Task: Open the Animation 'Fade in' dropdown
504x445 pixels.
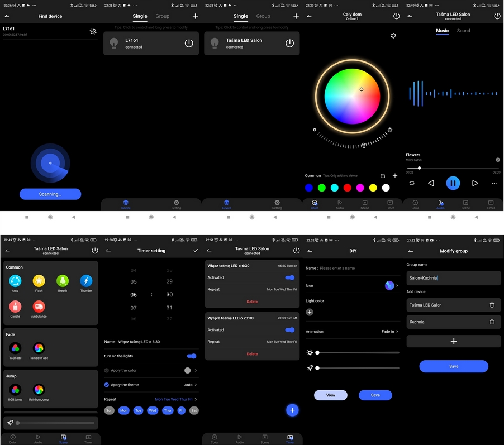Action: [x=389, y=332]
